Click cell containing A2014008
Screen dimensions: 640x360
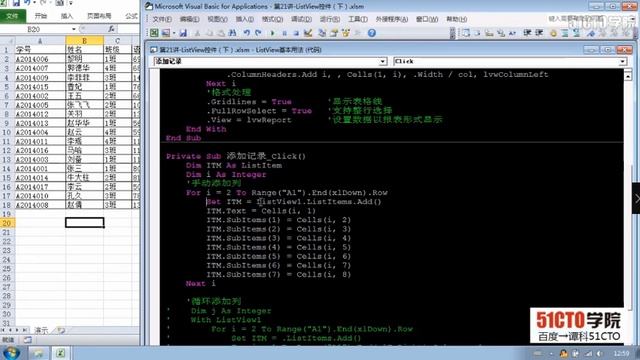tap(40, 204)
